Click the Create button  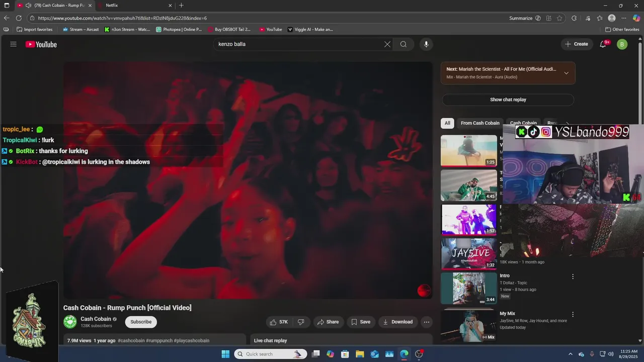pyautogui.click(x=576, y=44)
